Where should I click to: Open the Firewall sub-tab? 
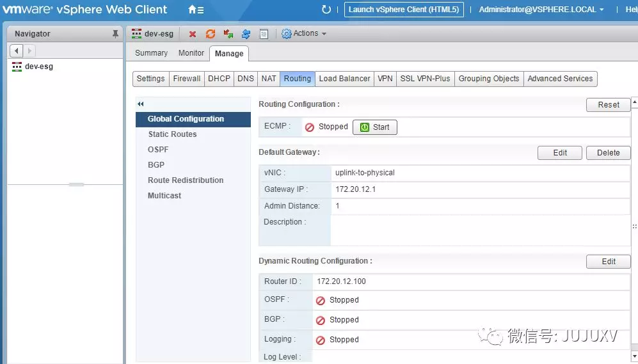(187, 79)
